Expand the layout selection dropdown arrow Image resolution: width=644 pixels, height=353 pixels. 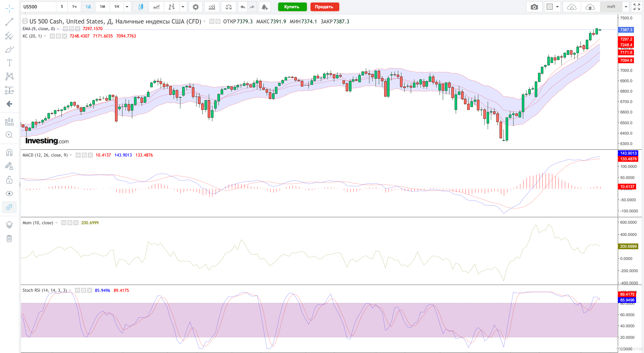557,7
